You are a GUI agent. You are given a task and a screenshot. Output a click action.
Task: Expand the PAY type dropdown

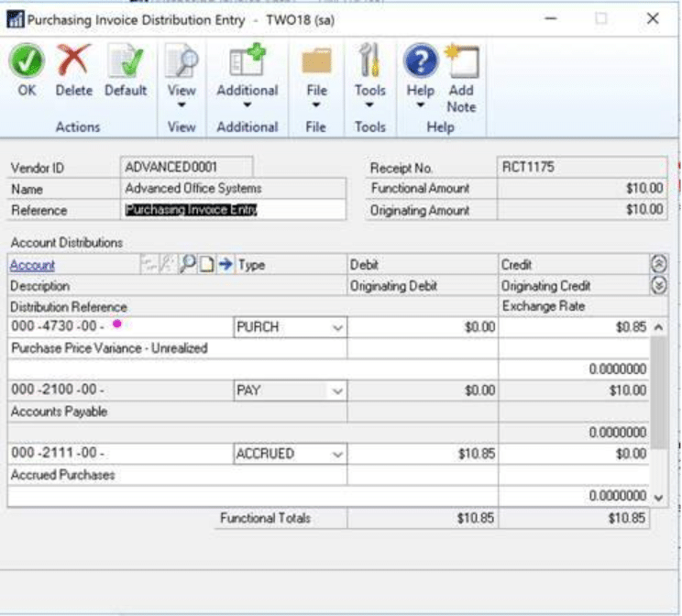(x=337, y=391)
